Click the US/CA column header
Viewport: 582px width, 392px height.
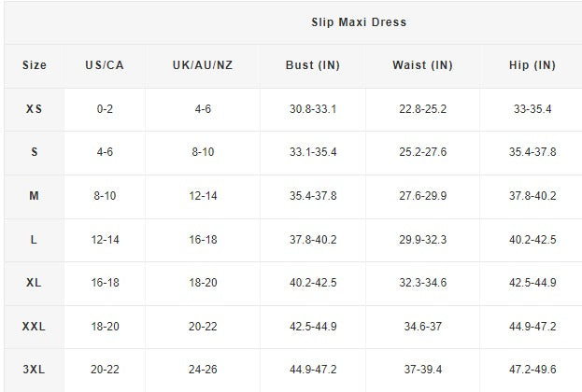[104, 65]
